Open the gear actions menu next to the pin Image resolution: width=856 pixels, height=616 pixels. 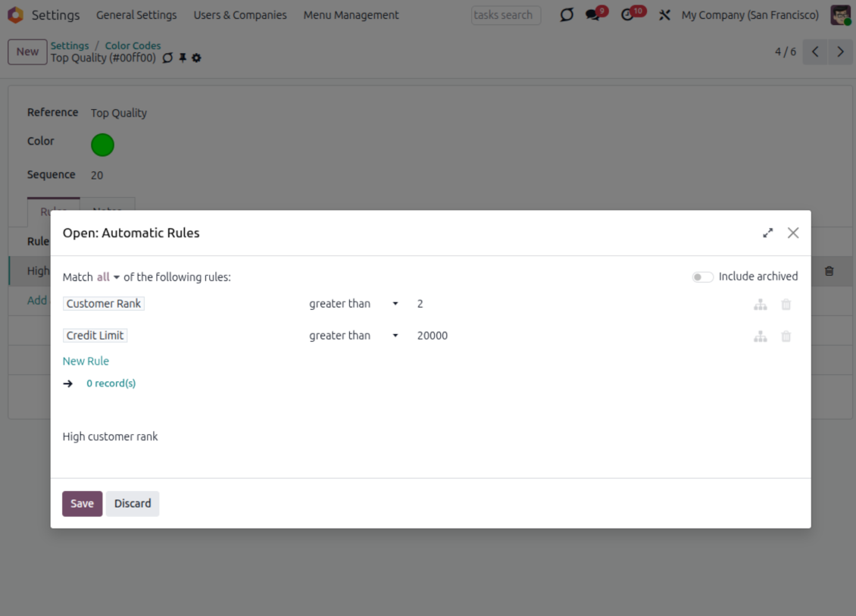point(196,58)
